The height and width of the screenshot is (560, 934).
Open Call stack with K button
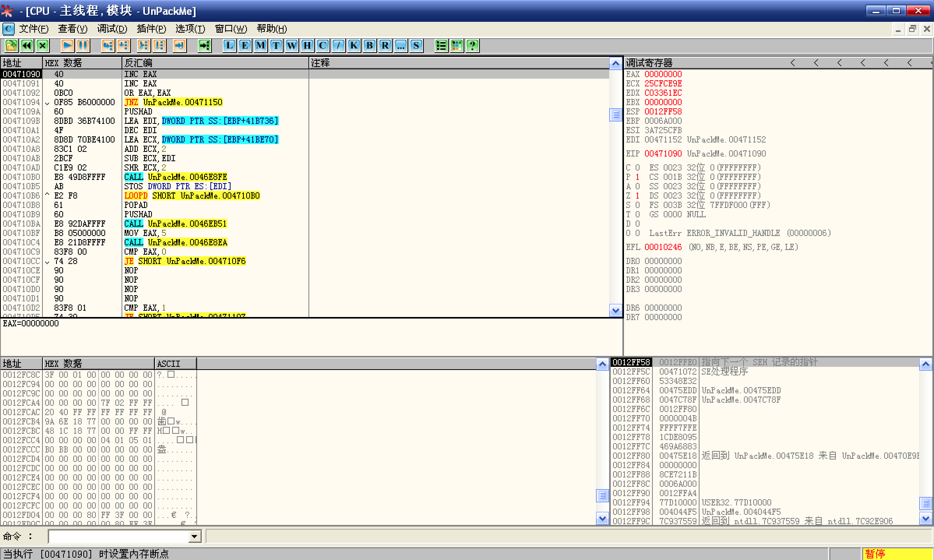[354, 46]
